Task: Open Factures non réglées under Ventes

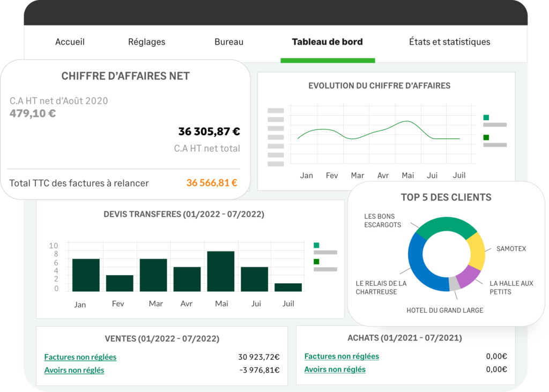Action: pyautogui.click(x=80, y=357)
